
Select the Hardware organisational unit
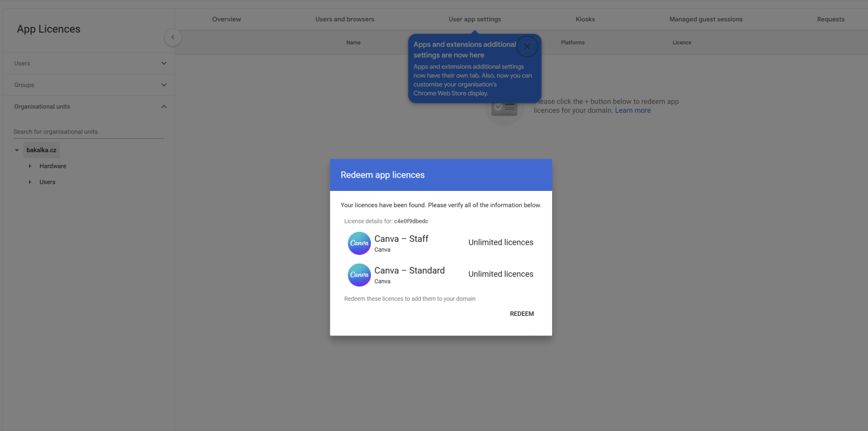[53, 166]
